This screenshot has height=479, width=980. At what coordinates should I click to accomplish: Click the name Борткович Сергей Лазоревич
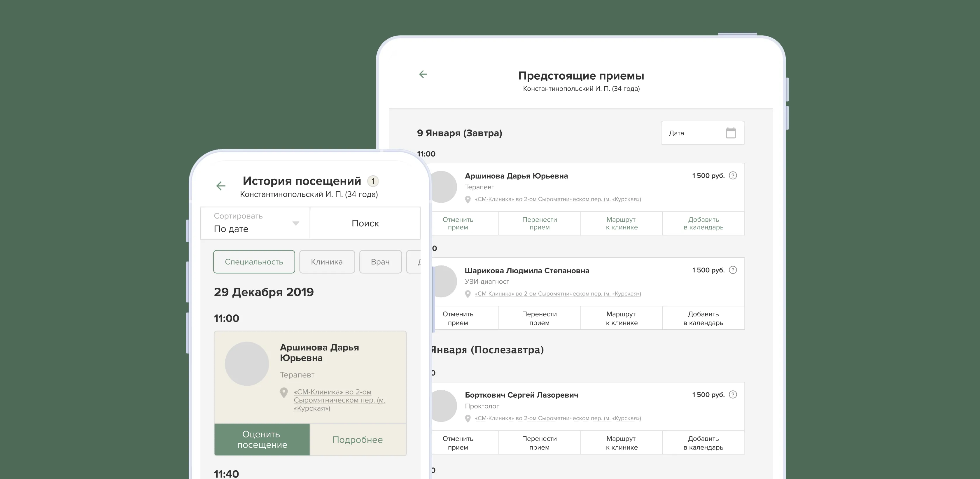[521, 395]
